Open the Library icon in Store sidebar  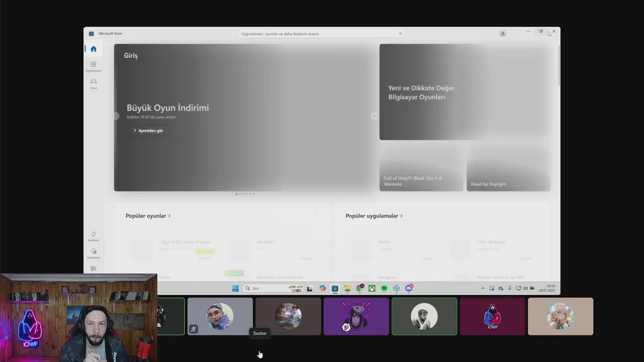click(94, 269)
